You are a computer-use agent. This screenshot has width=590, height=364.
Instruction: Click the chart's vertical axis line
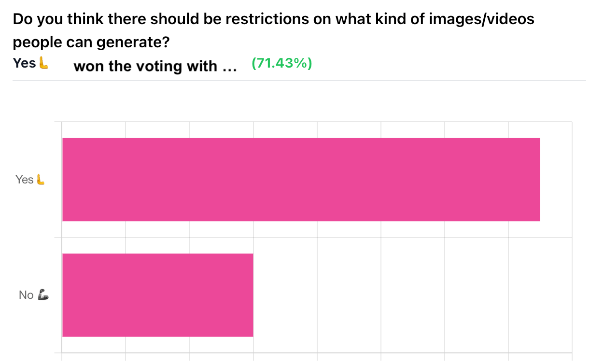[x=62, y=238]
